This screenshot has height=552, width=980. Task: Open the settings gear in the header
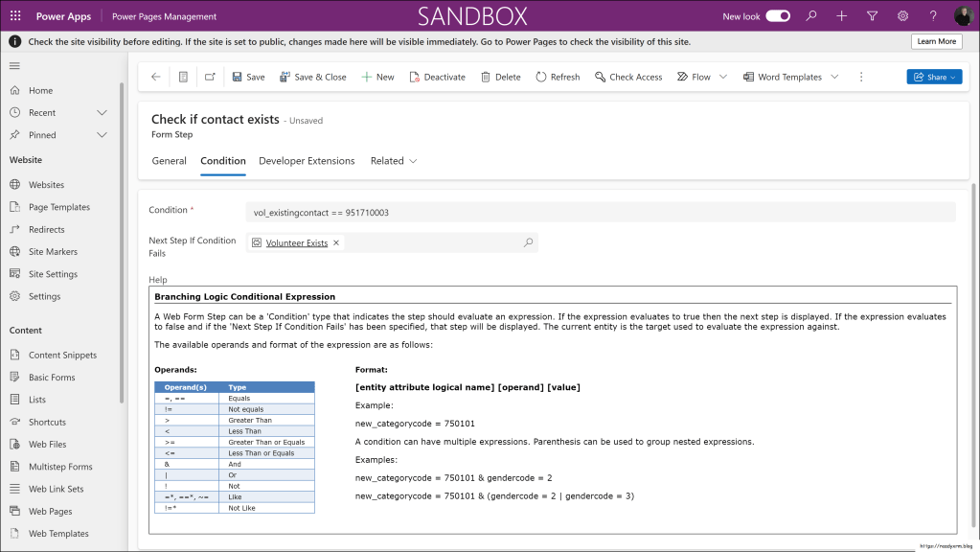click(902, 16)
